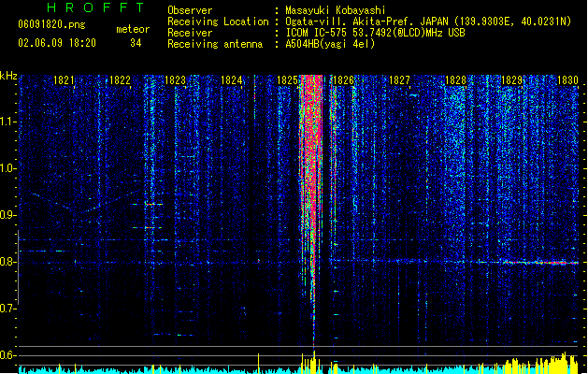Click the name Masayuki Kobayashi
Image resolution: width=588 pixels, height=374 pixels.
[336, 10]
